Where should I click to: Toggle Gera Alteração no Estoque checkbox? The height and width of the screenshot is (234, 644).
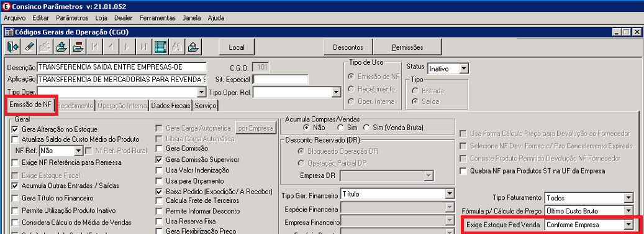[15, 129]
